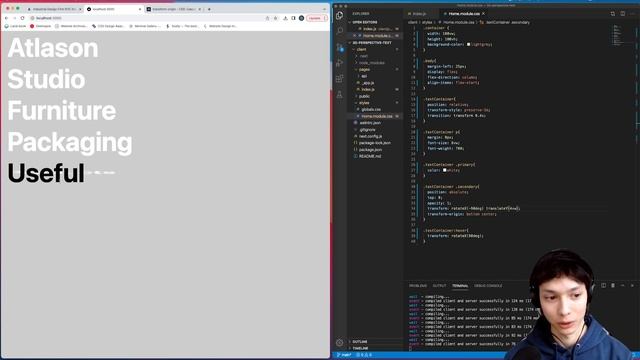Open _app.js in the file tree
The width and height of the screenshot is (640, 360).
pos(368,83)
